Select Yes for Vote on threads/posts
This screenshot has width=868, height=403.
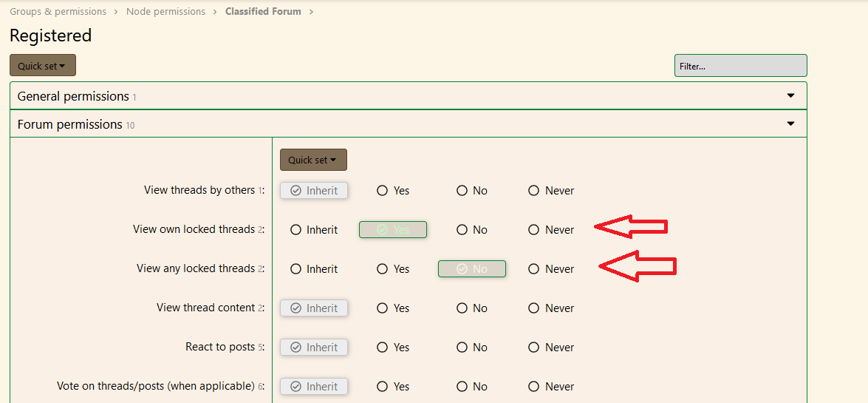pyautogui.click(x=393, y=387)
